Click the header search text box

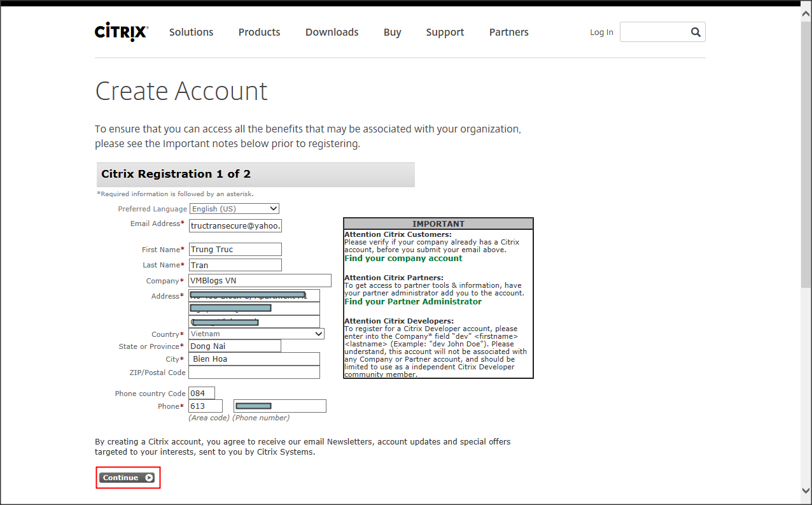654,32
